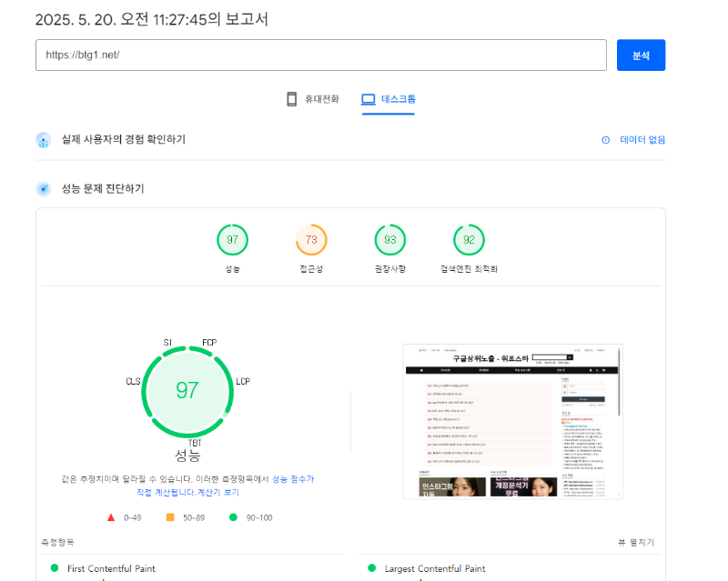Click the green dot beside First Contentful Paint

click(55, 568)
